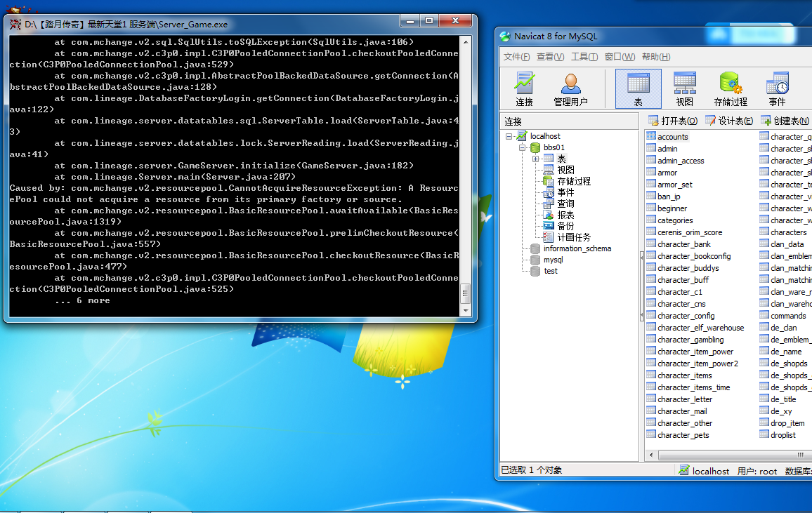812x513 pixels.
Task: Select 备份 node in connection tree
Action: click(565, 226)
